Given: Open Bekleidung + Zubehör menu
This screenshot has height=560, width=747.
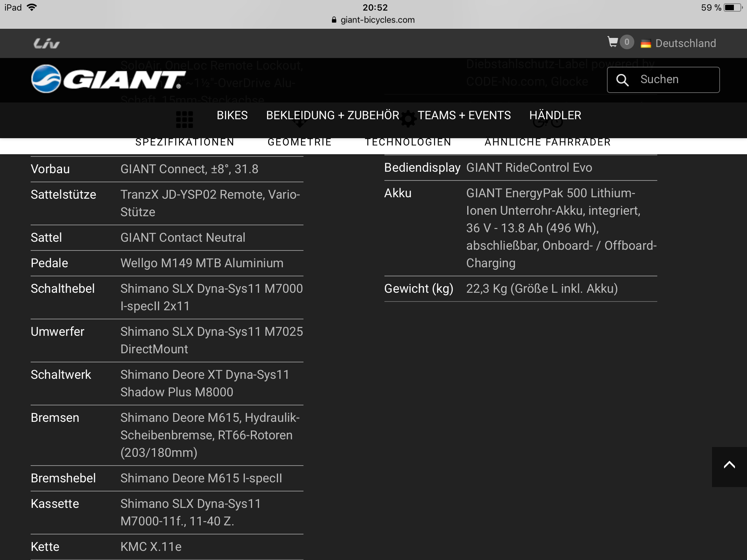Looking at the screenshot, I should 332,116.
